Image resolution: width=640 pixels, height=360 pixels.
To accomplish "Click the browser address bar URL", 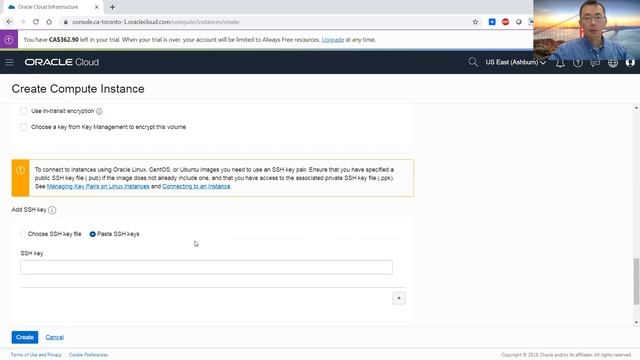I will coord(156,22).
